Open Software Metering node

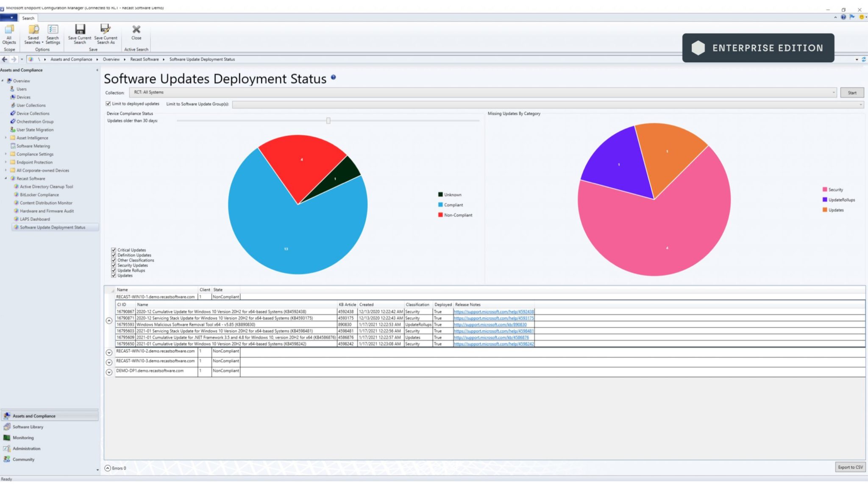(33, 146)
